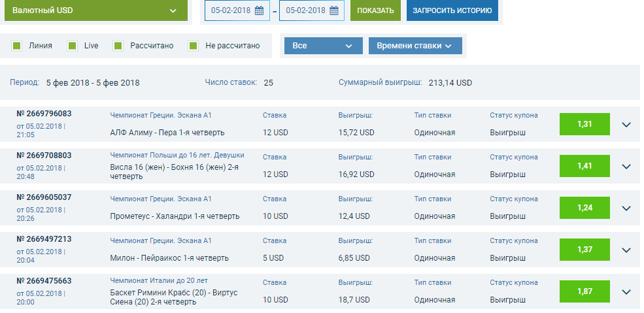Toggle the Live checkbox

[73, 46]
